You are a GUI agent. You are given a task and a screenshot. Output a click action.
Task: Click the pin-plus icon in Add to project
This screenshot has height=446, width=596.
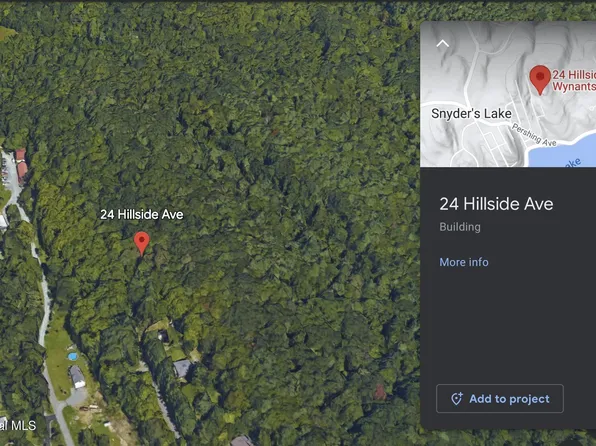(457, 398)
